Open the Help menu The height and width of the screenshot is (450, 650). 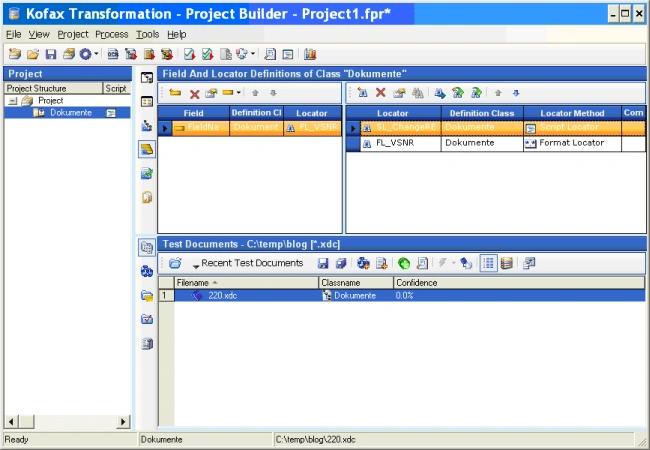tap(177, 34)
